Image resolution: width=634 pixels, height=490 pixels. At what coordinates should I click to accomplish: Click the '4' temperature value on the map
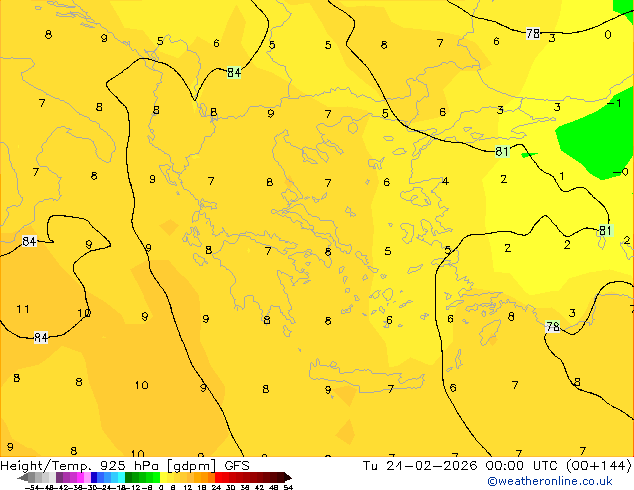tap(445, 181)
